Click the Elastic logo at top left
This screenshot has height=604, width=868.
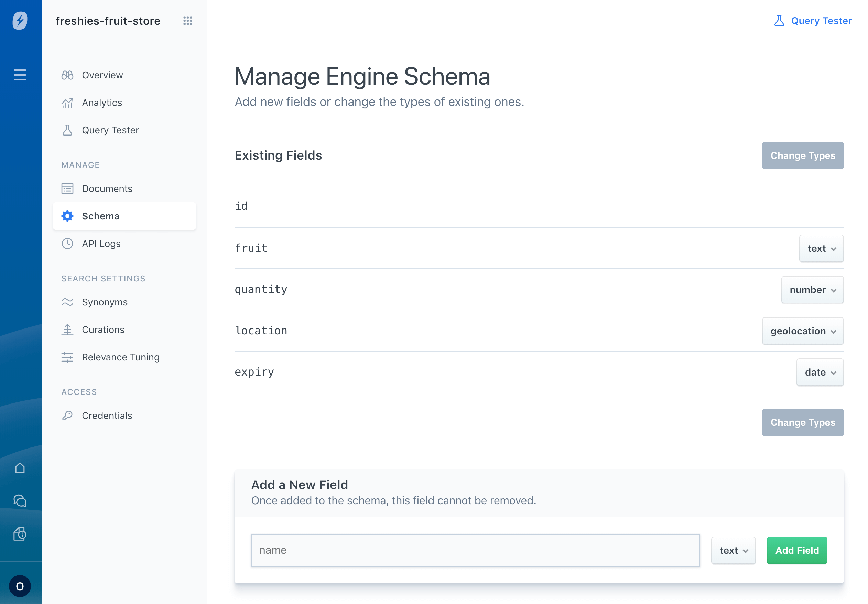[20, 21]
